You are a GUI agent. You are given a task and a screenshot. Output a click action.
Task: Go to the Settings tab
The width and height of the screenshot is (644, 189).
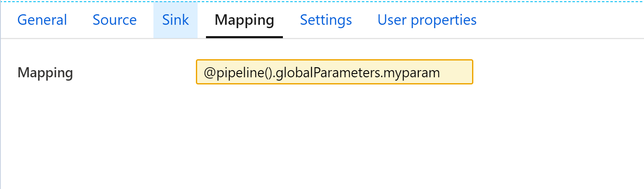[x=326, y=20]
